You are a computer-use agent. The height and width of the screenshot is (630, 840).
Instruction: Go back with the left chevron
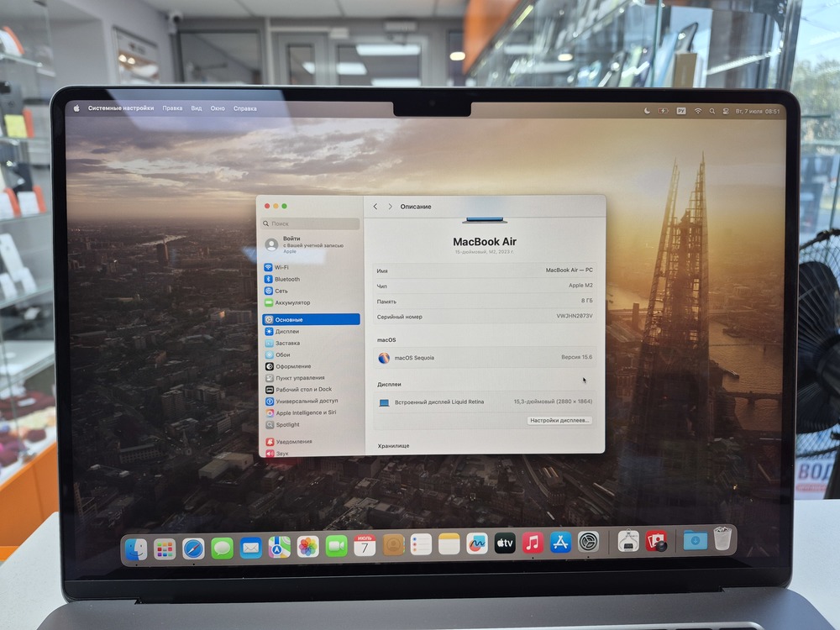coord(375,207)
